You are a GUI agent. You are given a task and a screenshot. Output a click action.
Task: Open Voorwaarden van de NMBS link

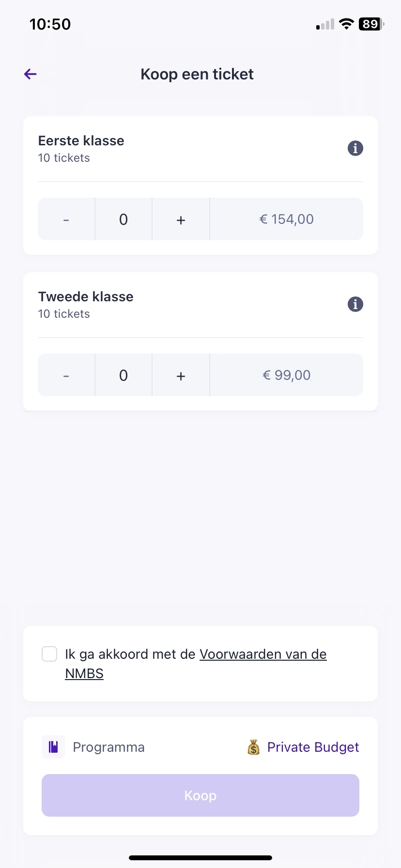click(263, 654)
